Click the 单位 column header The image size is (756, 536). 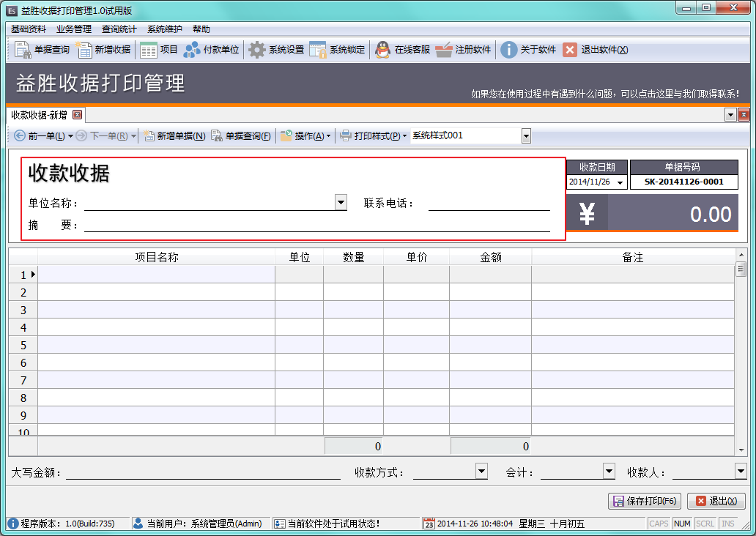(x=299, y=257)
